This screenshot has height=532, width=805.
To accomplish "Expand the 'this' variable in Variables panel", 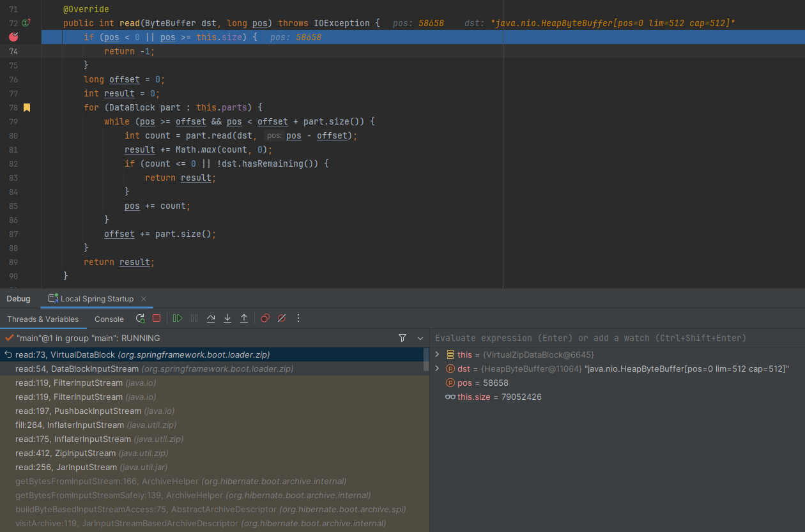I will pyautogui.click(x=437, y=354).
